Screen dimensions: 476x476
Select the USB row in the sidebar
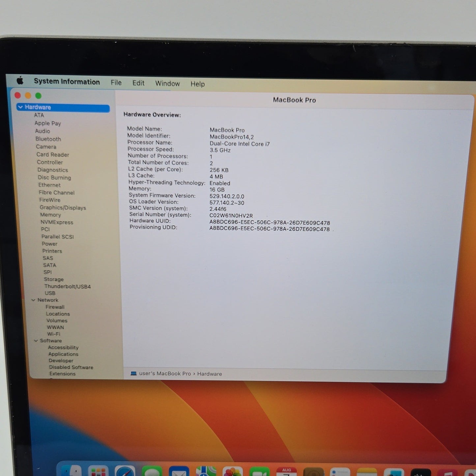pos(50,293)
